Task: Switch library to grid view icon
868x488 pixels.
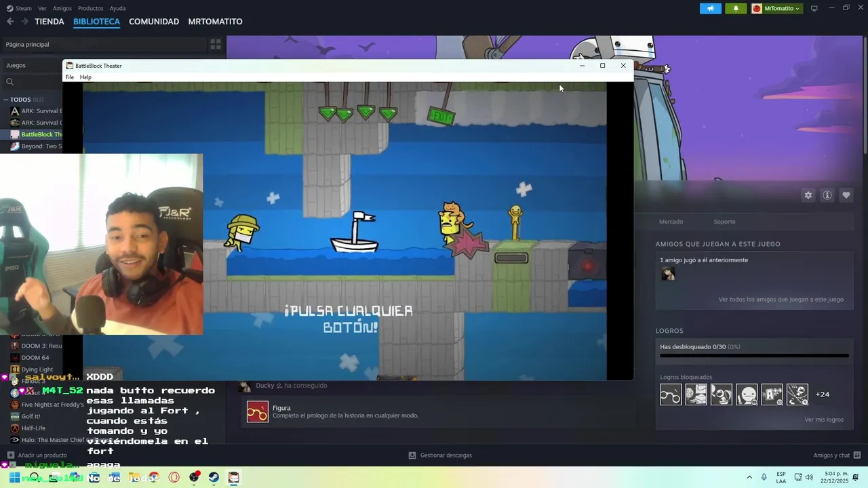Action: click(x=216, y=44)
